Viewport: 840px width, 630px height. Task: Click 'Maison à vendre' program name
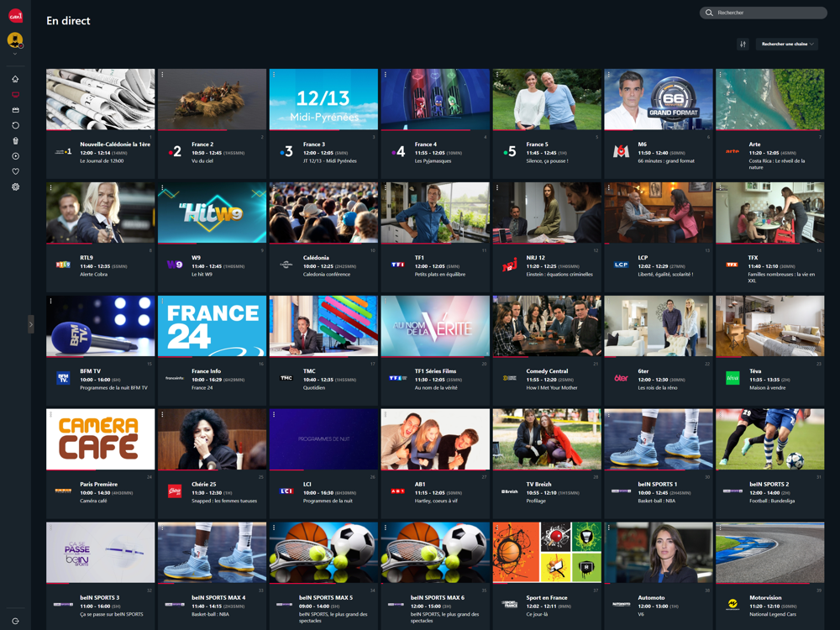pos(768,388)
